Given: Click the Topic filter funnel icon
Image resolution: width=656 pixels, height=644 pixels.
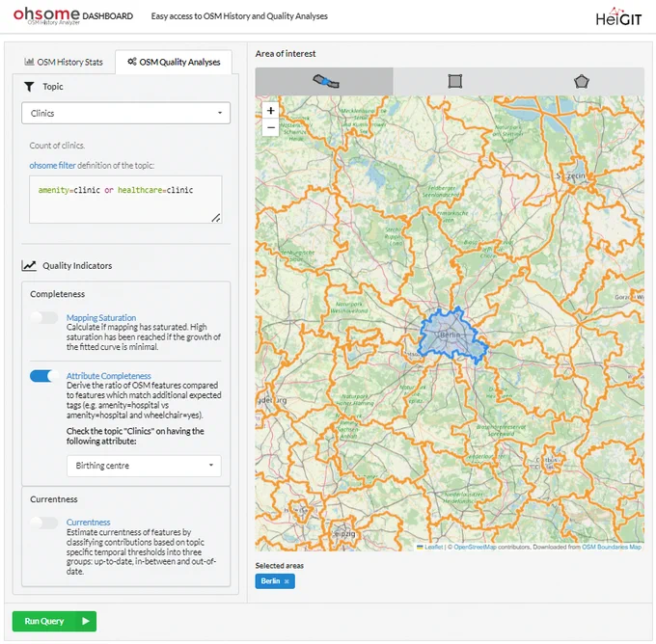Looking at the screenshot, I should pos(29,87).
